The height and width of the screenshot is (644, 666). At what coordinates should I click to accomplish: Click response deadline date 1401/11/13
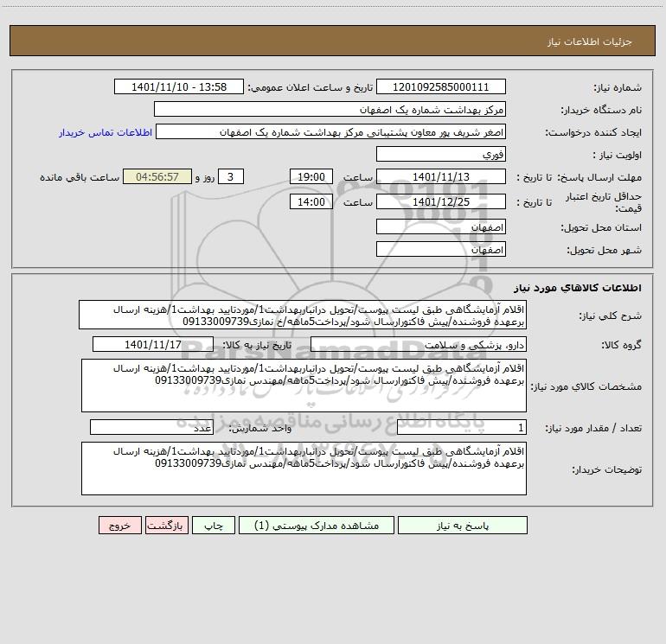pos(441,176)
